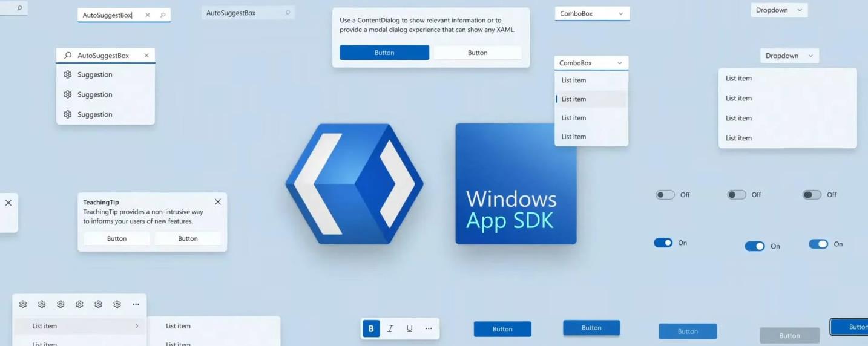Select middle Suggestion in suggestions list
This screenshot has height=346, width=868.
click(105, 94)
